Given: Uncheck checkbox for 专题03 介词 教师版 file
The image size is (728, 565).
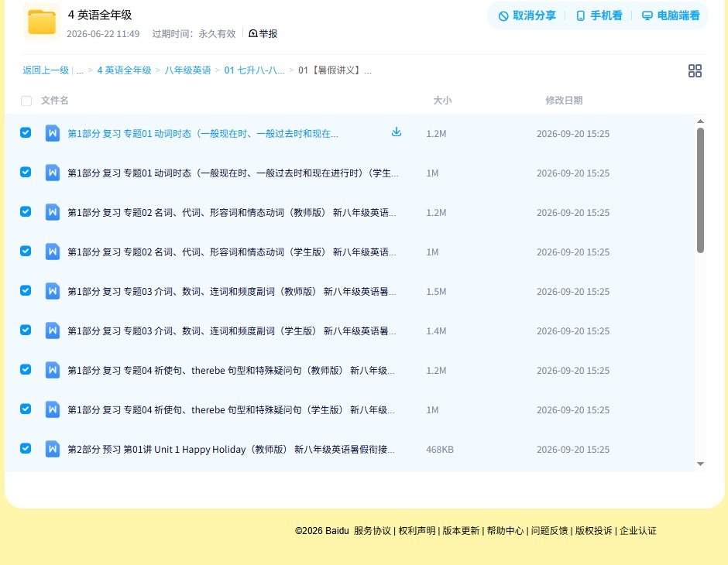Looking at the screenshot, I should (26, 290).
